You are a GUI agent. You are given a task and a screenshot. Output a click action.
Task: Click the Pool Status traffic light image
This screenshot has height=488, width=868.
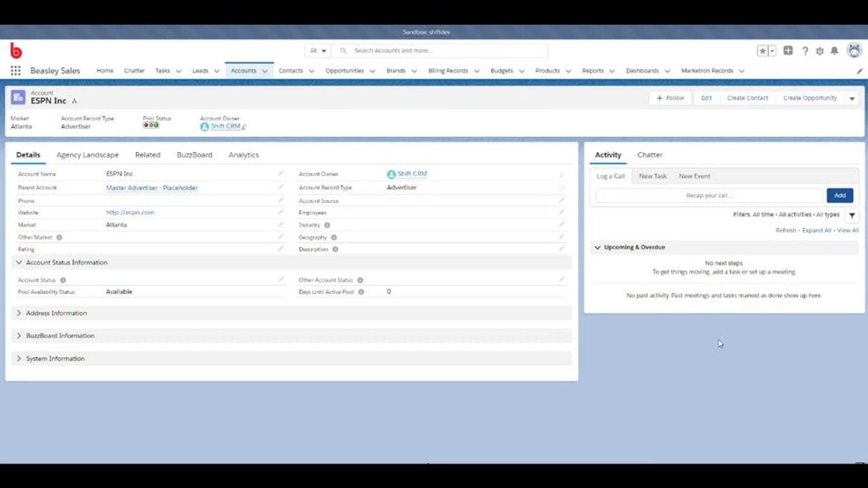(151, 125)
